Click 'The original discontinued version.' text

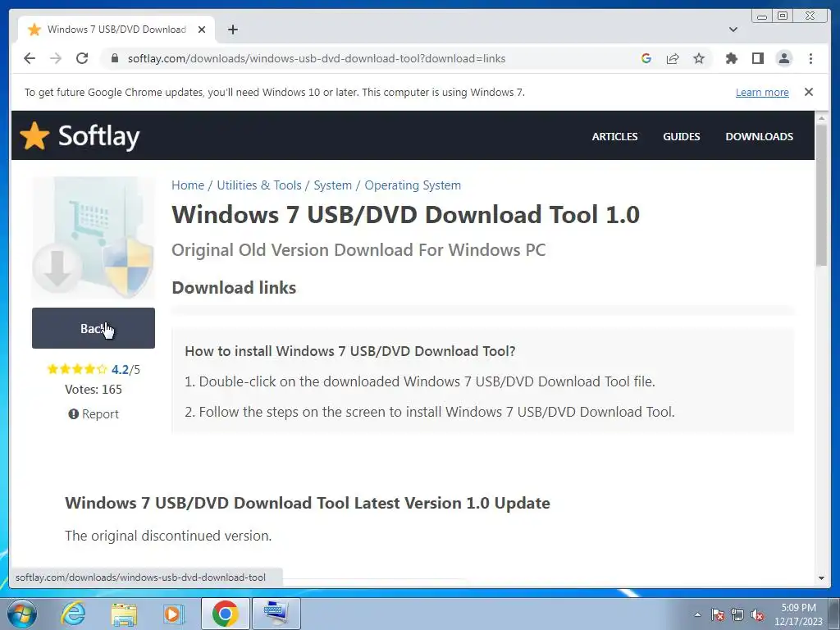168,536
